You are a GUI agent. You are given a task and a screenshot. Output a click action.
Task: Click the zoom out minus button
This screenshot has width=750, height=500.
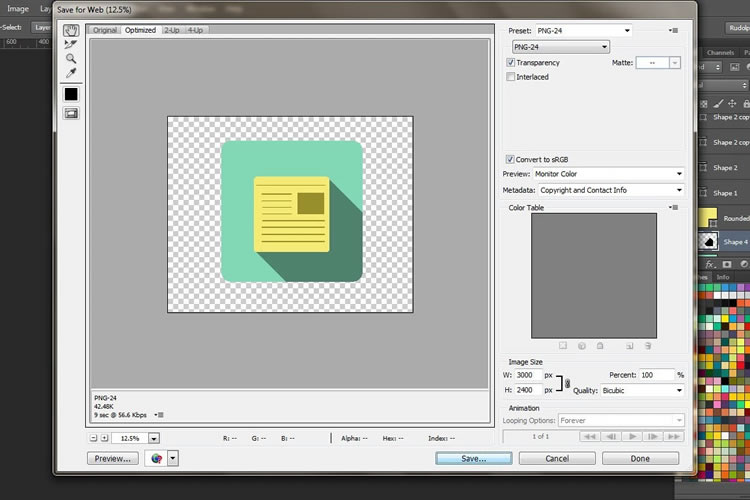(x=94, y=438)
